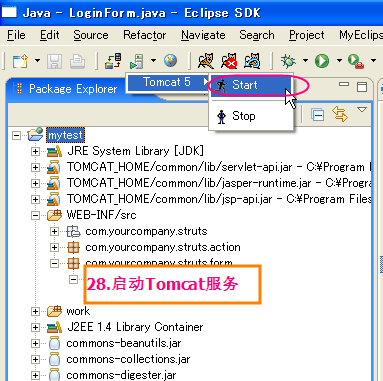
Task: Choose Stop from the Tomcat 5 submenu
Action: click(252, 116)
